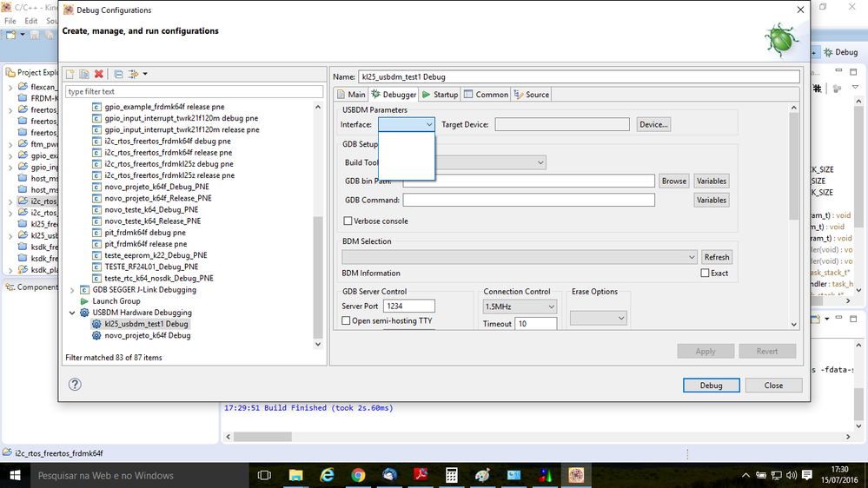The height and width of the screenshot is (488, 868).
Task: Enable Open semi-hosting TTY option
Action: 346,320
